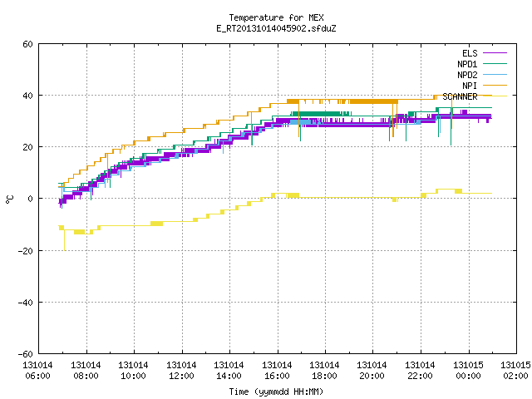The image size is (532, 399).
Task: Click the y-axis tick label 40
Action: point(27,96)
